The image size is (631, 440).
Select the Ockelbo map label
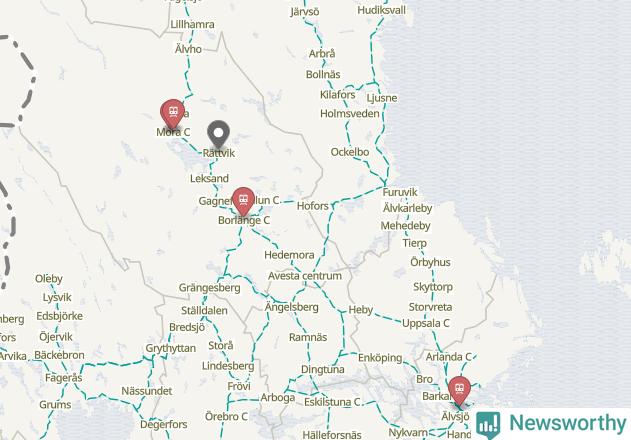pos(350,152)
